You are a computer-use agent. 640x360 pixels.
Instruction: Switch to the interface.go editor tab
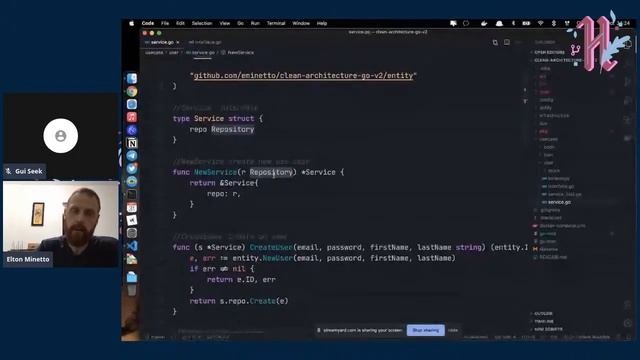pyautogui.click(x=205, y=42)
